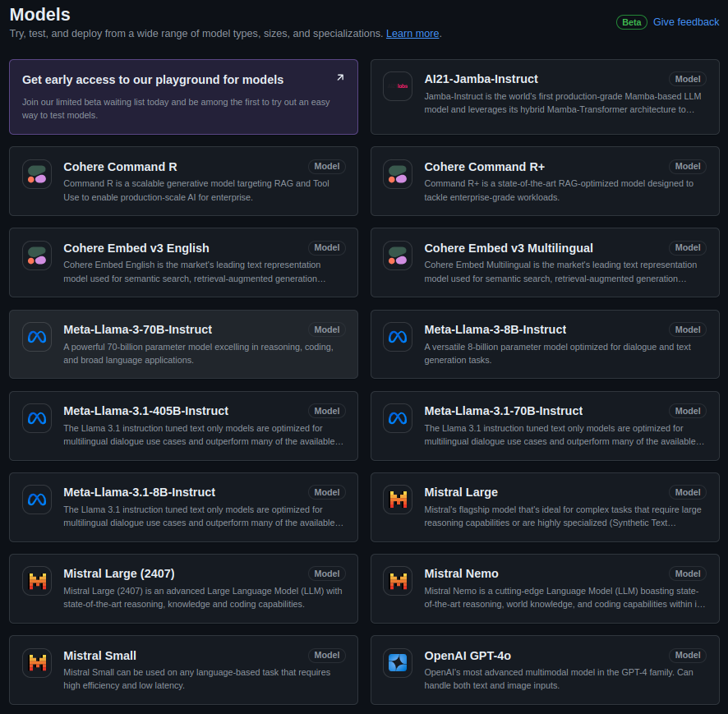Viewport: 728px width, 714px height.
Task: Select the Cohere Command R logo
Action: click(37, 173)
